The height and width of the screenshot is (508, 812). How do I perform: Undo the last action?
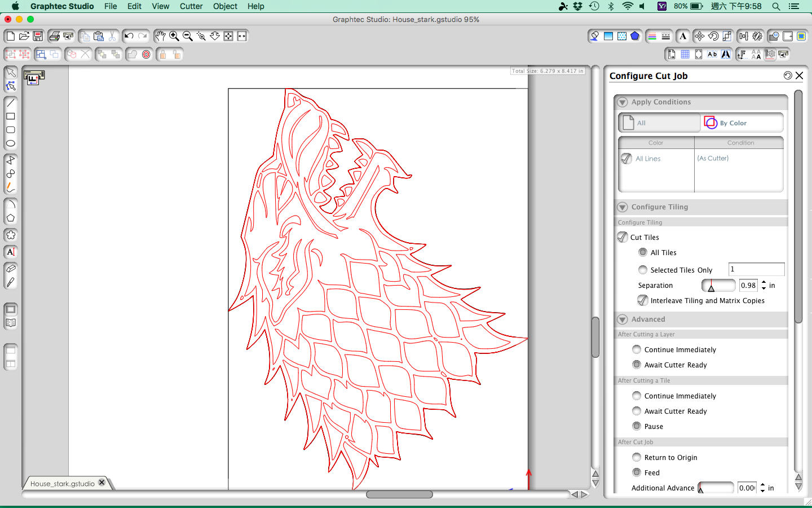(129, 36)
